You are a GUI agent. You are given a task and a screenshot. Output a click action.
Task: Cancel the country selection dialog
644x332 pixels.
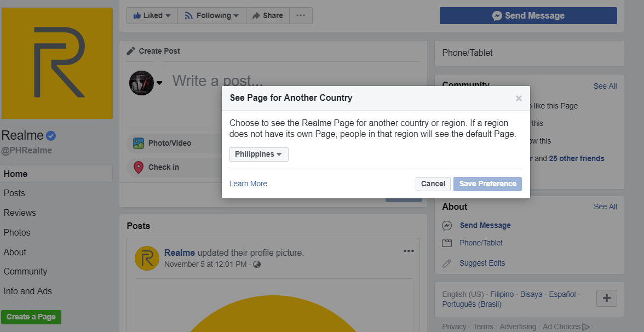pos(433,184)
